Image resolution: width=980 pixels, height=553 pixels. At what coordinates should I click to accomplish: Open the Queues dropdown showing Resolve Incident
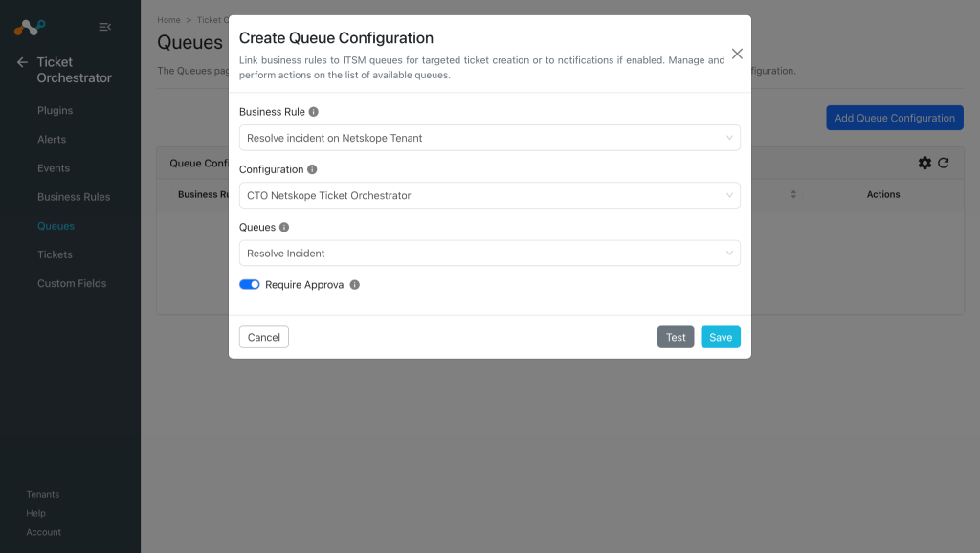coord(489,254)
